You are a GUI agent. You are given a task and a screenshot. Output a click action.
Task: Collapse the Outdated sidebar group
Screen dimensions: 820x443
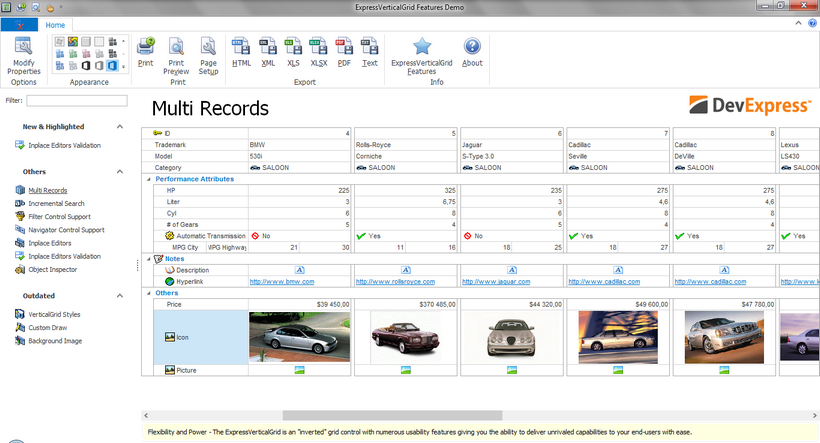[120, 296]
